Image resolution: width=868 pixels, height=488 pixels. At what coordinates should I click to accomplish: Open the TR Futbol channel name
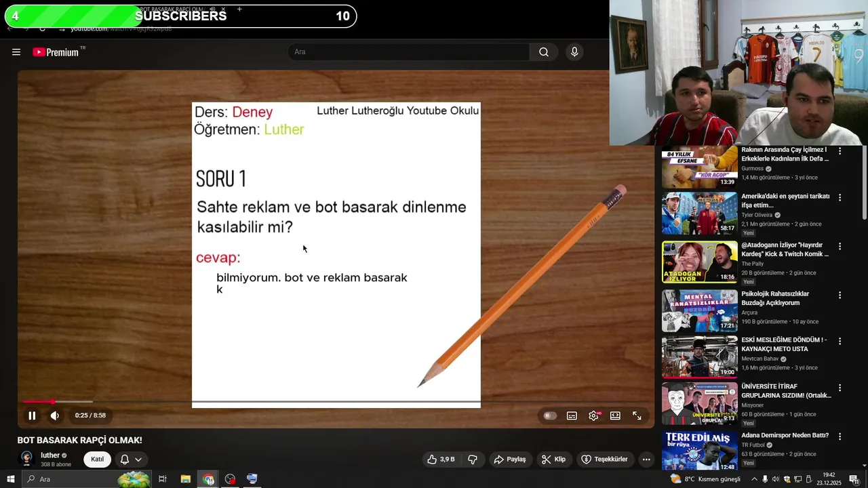coord(753,445)
